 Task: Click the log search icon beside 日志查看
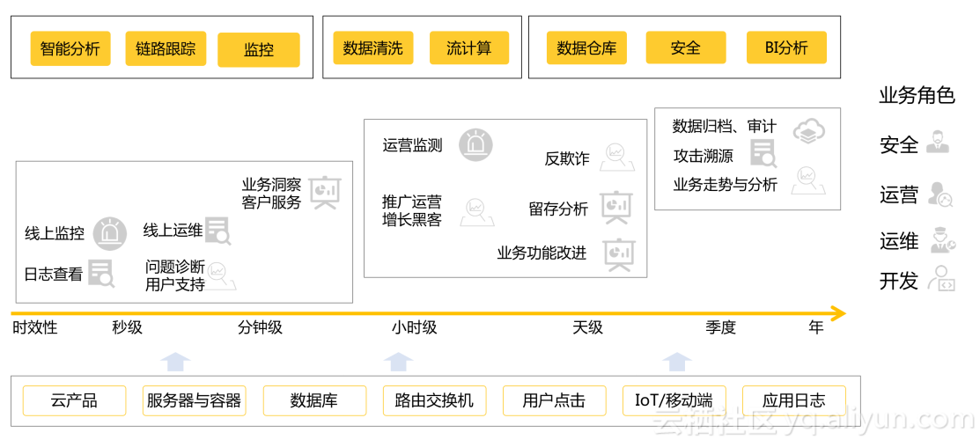click(101, 273)
